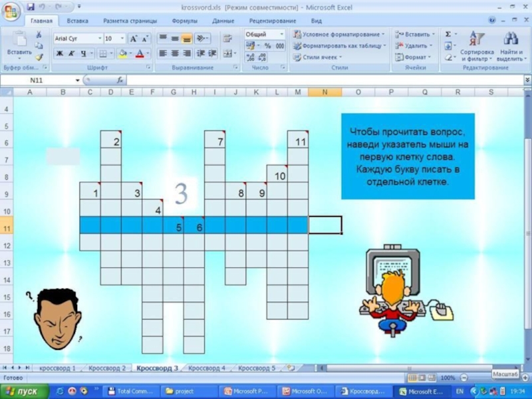The width and height of the screenshot is (532, 399).
Task: Toggle underline Ч formatting
Action: coord(83,54)
